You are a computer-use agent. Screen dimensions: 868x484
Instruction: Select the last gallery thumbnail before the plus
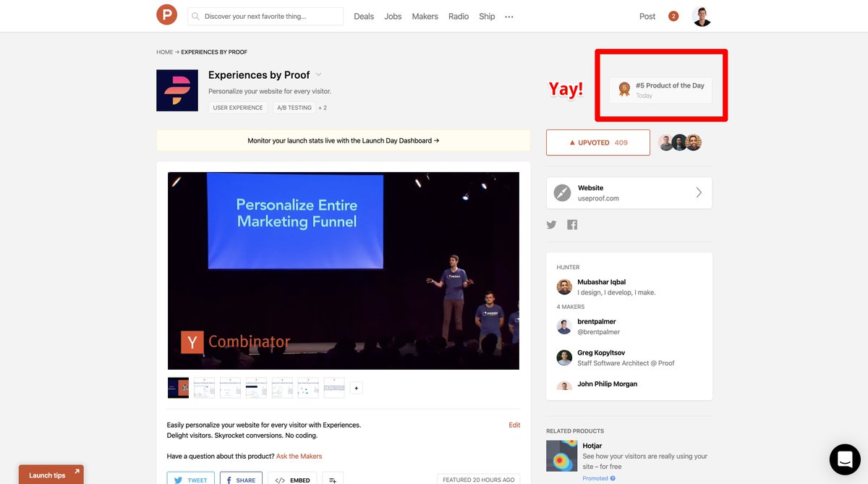tap(334, 388)
